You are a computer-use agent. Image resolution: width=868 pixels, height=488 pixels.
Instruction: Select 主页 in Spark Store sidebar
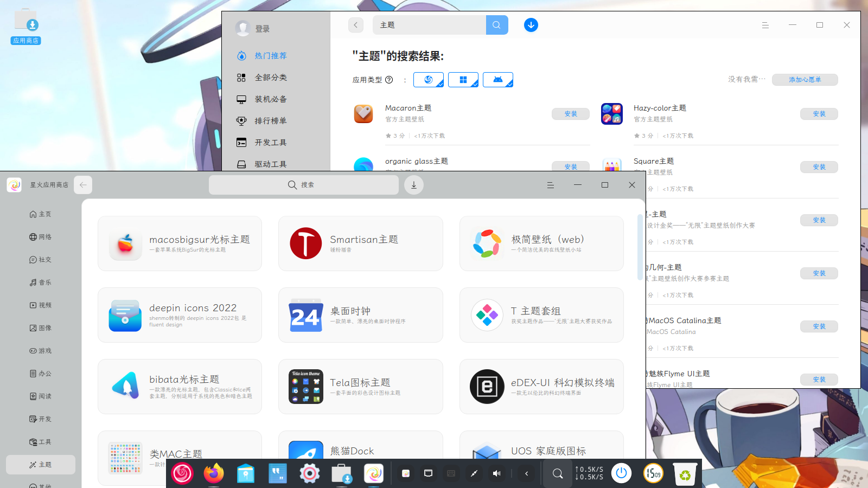click(x=41, y=214)
